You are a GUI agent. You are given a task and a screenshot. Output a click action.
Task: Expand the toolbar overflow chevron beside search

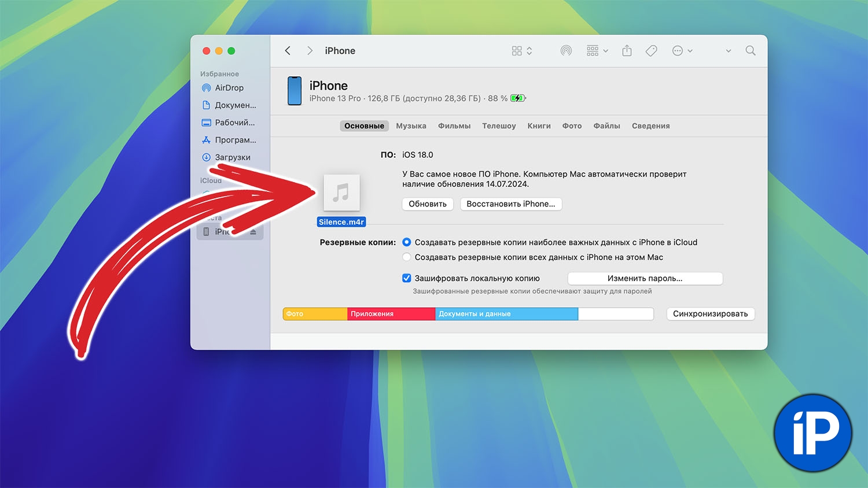point(729,51)
